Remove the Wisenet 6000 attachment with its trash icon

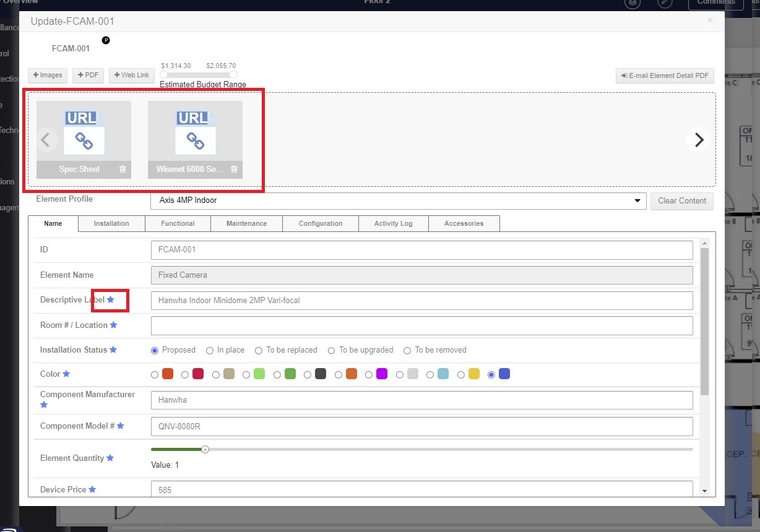click(x=233, y=169)
